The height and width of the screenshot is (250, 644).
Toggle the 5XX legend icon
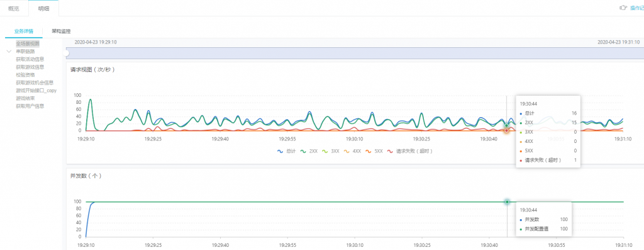pos(370,151)
